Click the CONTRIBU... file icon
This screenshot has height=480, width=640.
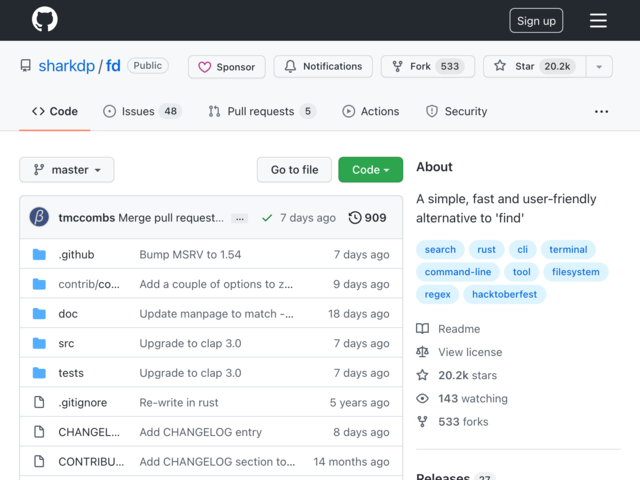[x=39, y=462]
